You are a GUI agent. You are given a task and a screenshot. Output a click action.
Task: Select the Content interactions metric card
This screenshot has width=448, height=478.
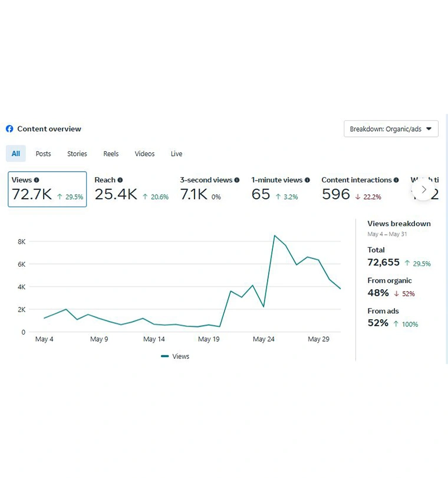pos(360,189)
